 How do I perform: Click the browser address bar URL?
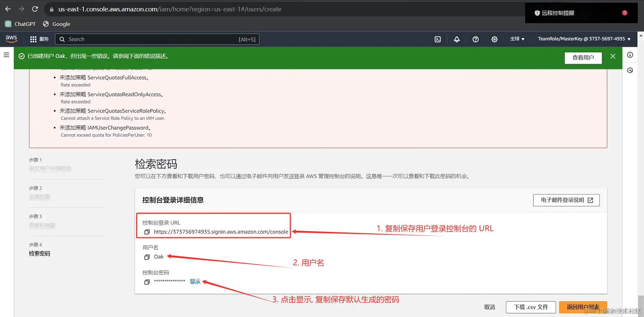tap(170, 9)
